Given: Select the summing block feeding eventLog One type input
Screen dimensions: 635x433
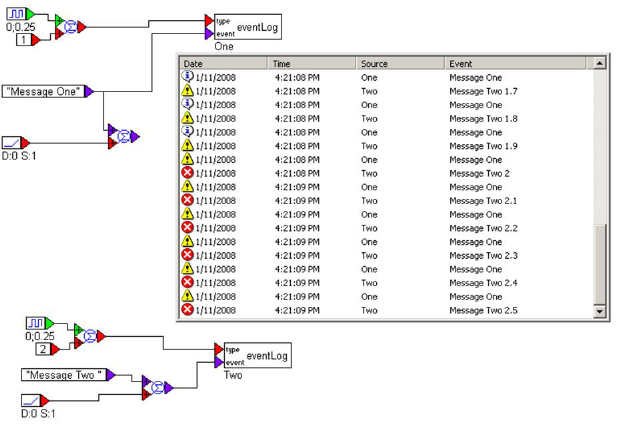Looking at the screenshot, I should pyautogui.click(x=70, y=27).
